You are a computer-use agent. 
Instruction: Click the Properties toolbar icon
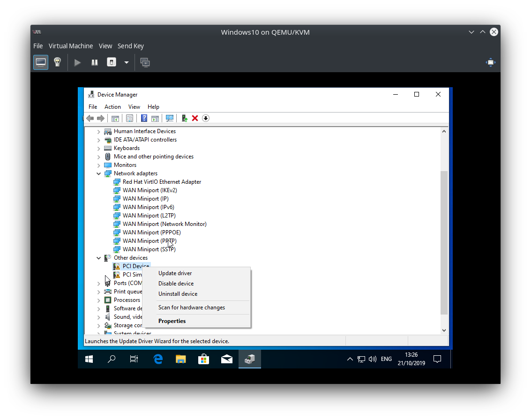point(129,118)
